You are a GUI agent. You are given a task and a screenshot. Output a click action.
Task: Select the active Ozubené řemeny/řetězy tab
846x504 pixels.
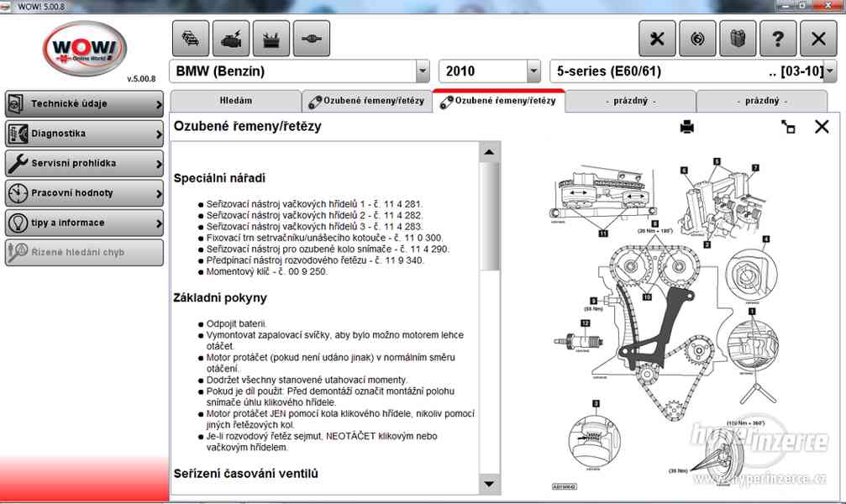[498, 101]
